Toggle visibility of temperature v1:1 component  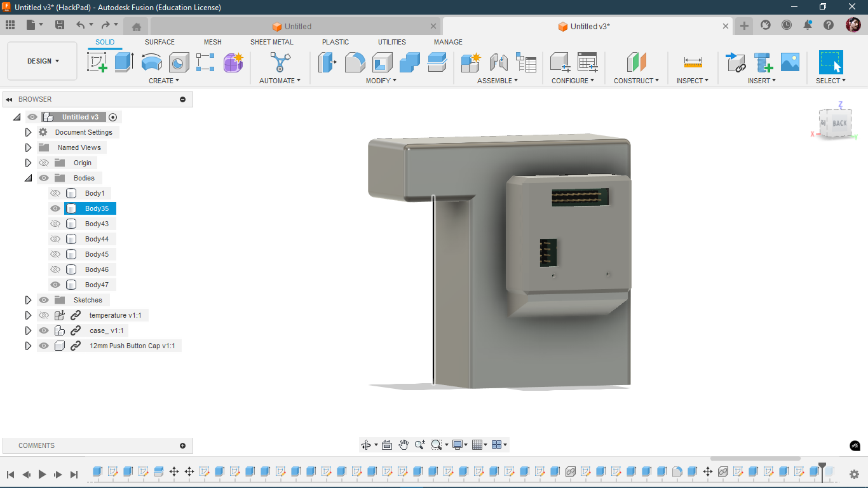point(44,315)
